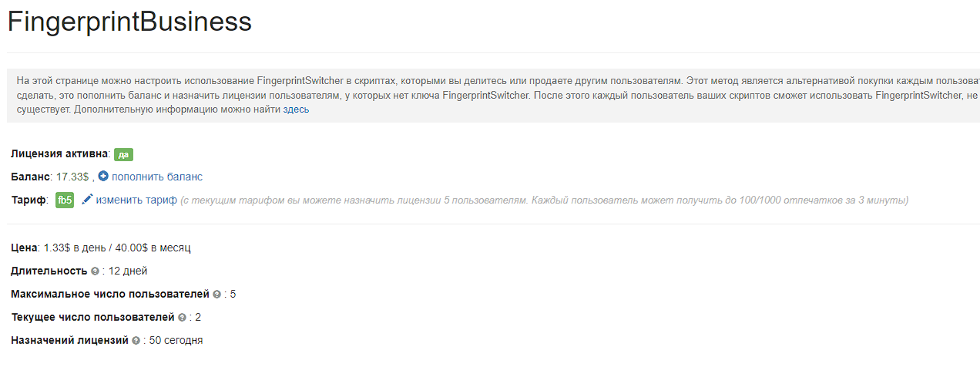Viewport: 980px width, 374px height.
Task: Click the 50 сегодня license assignments value
Action: [176, 340]
